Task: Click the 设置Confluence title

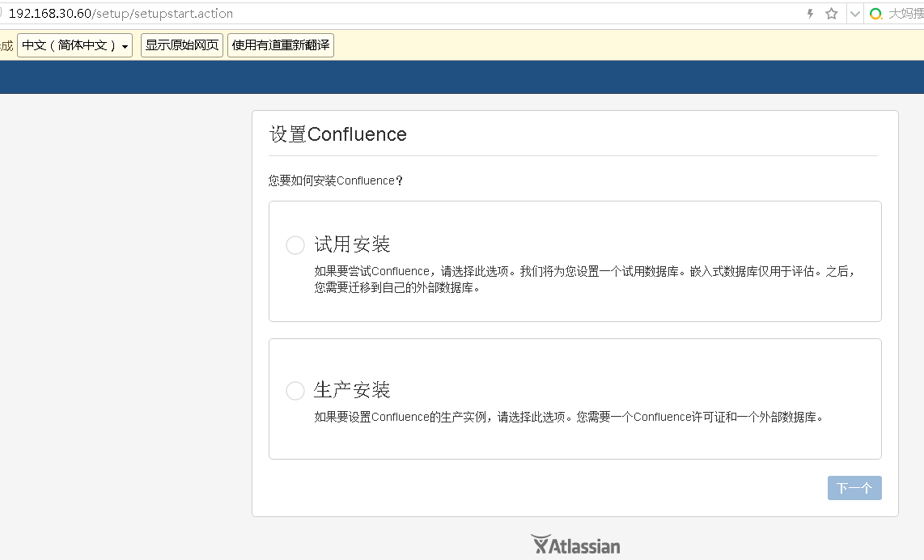Action: click(337, 134)
